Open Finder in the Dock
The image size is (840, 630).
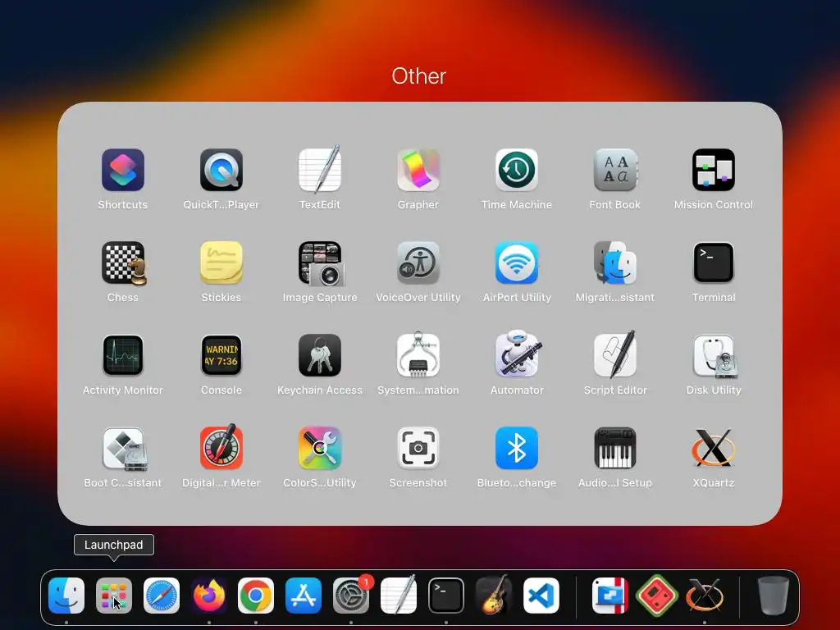(x=66, y=596)
